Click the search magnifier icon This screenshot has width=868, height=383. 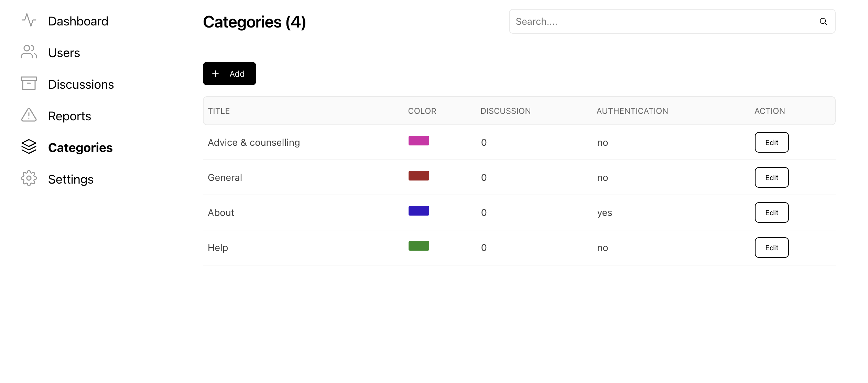click(823, 22)
